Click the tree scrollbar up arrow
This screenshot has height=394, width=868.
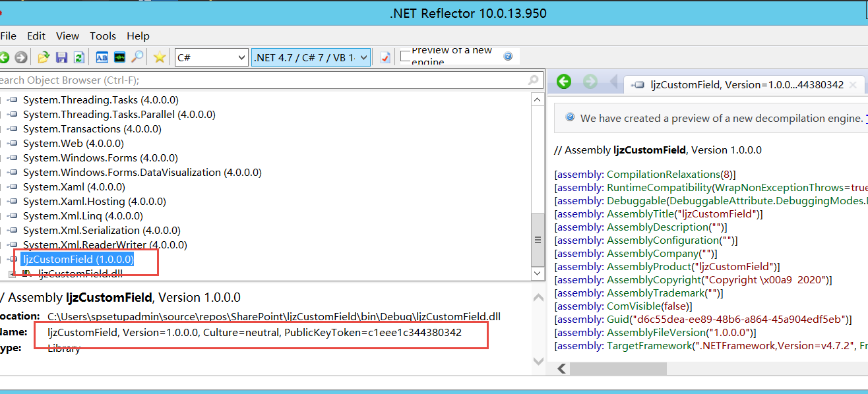(x=538, y=99)
